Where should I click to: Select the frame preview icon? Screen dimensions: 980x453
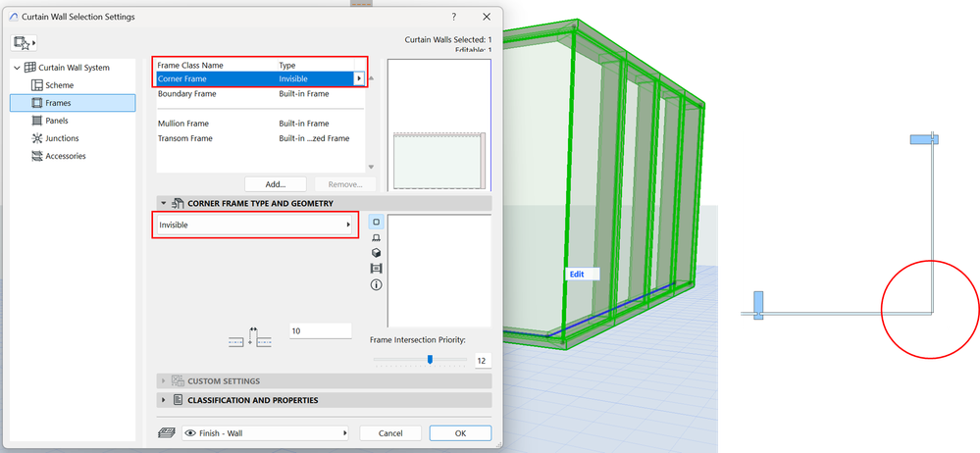377,269
